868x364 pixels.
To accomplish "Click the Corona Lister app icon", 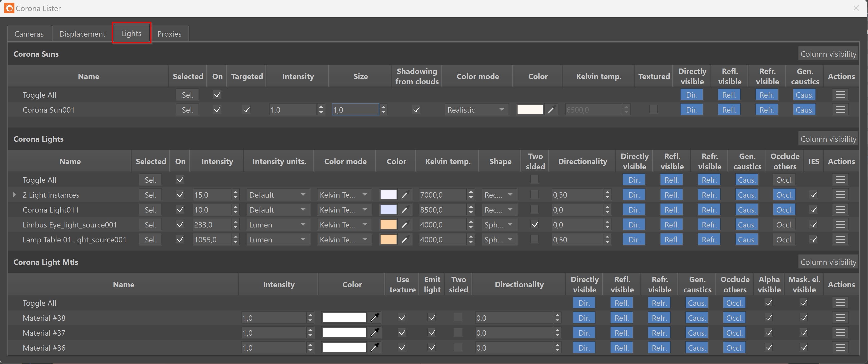I will click(9, 8).
